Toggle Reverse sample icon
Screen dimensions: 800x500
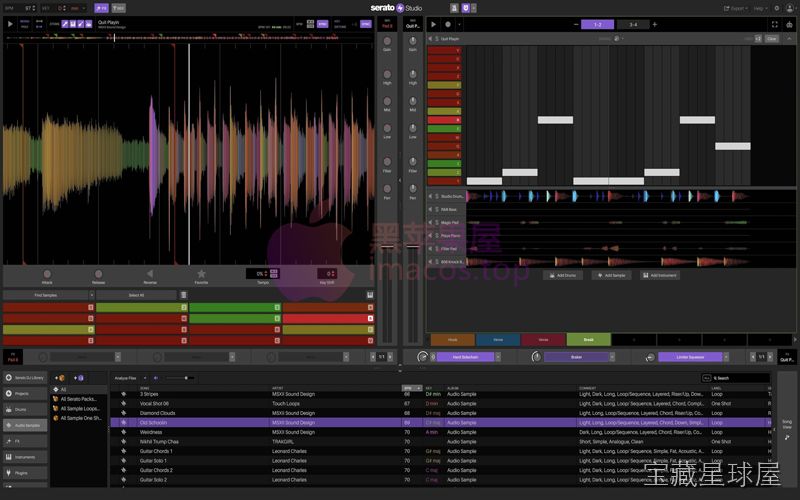click(x=149, y=274)
